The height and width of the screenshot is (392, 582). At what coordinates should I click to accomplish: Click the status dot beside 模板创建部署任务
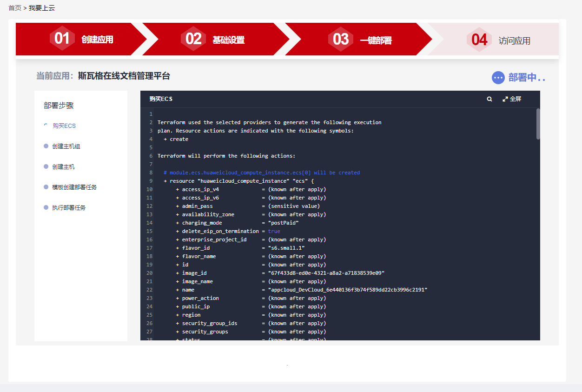(x=46, y=187)
